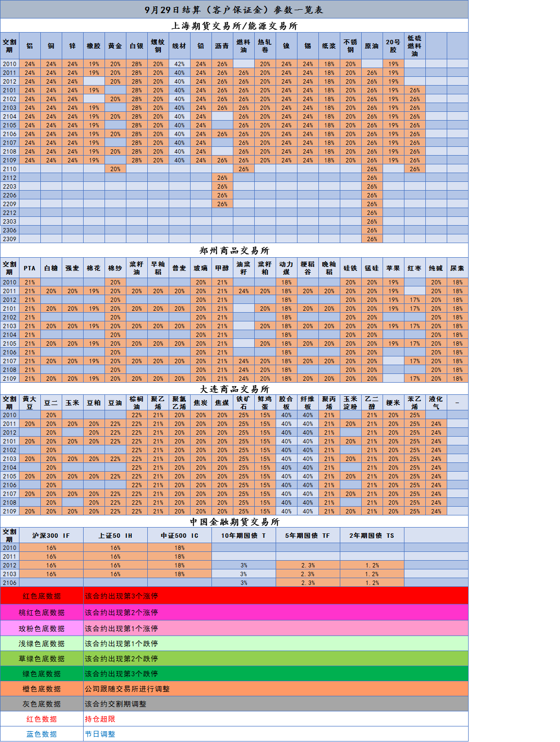Select the 2203 delivery month row label
Screen dimensions: 560x742
click(10, 186)
